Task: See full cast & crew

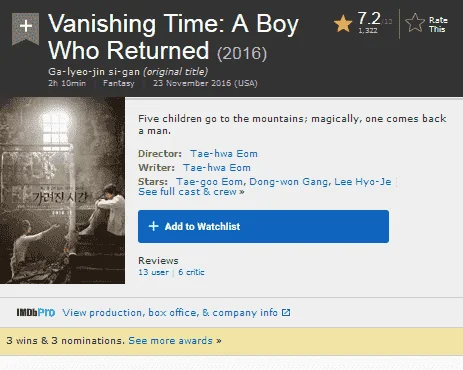Action: (x=191, y=192)
